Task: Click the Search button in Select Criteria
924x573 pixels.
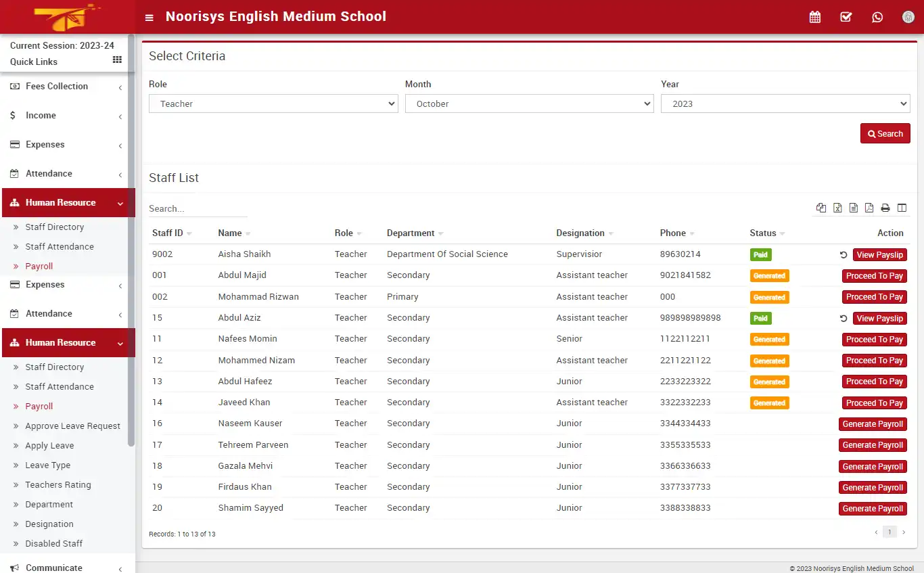Action: (885, 133)
